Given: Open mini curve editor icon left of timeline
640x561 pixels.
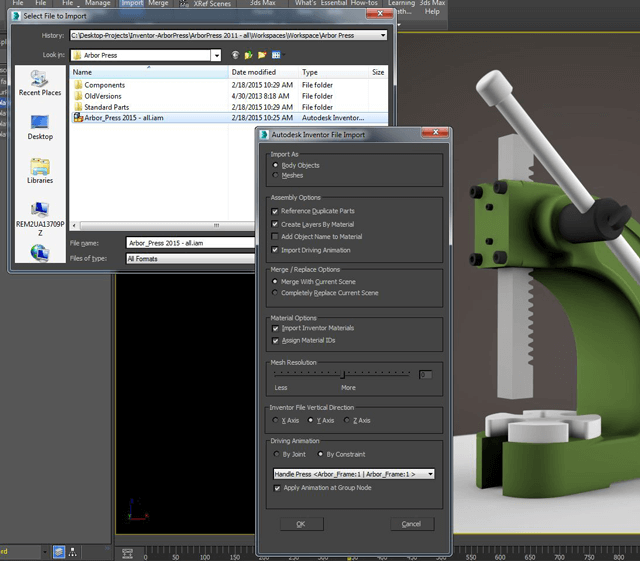Looking at the screenshot, I should [127, 554].
